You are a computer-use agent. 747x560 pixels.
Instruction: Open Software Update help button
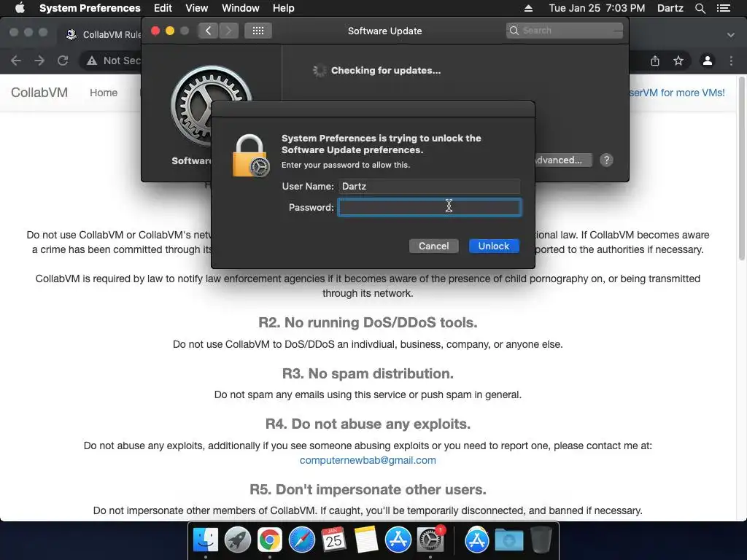coord(606,160)
